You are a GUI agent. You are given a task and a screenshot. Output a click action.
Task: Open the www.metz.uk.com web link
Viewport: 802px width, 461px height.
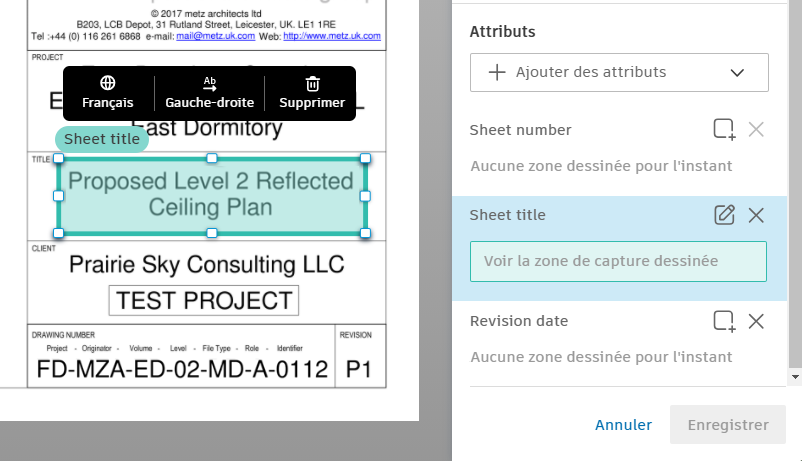click(x=331, y=35)
